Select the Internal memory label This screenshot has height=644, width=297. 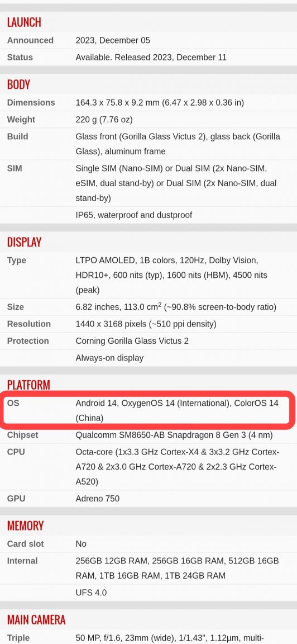click(22, 561)
